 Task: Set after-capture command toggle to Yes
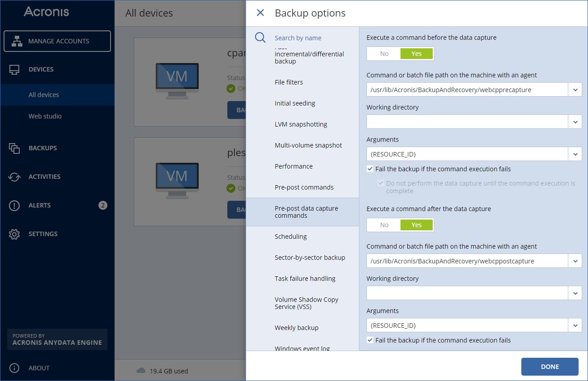(417, 225)
